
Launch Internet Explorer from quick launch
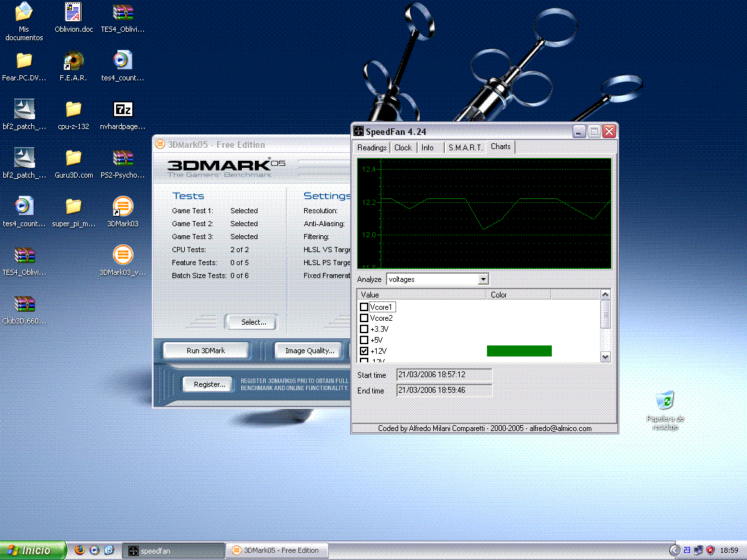pos(109,550)
